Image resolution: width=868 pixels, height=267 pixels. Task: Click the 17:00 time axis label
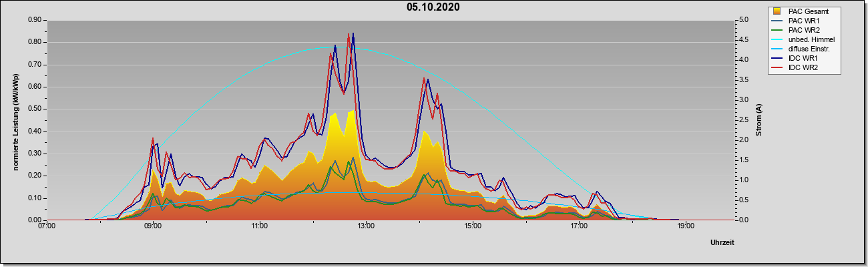580,226
